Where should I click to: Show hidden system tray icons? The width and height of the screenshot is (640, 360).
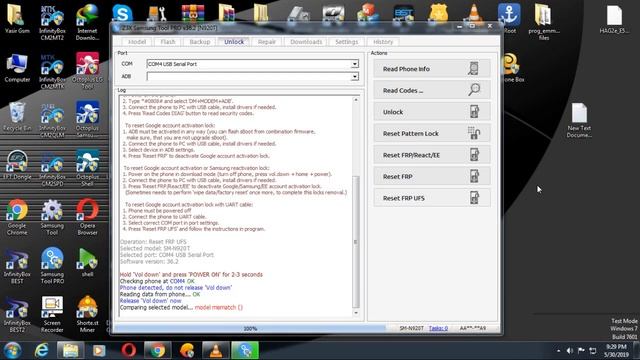point(558,351)
